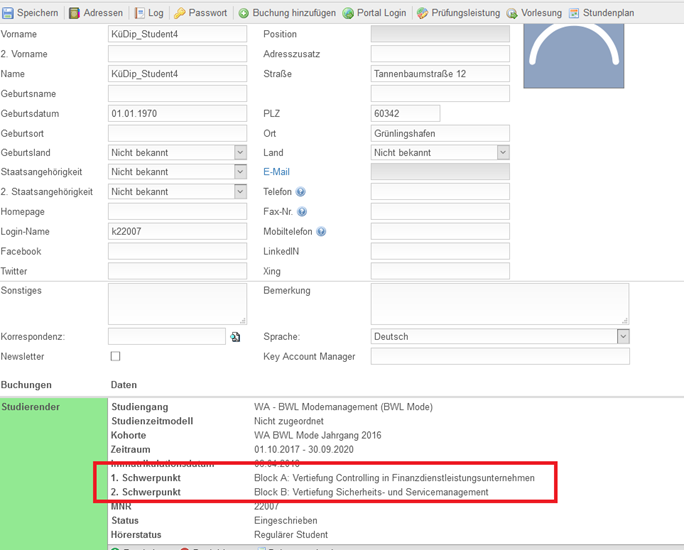The height and width of the screenshot is (550, 684).
Task: Select the Studierender booking entry
Action: click(31, 407)
